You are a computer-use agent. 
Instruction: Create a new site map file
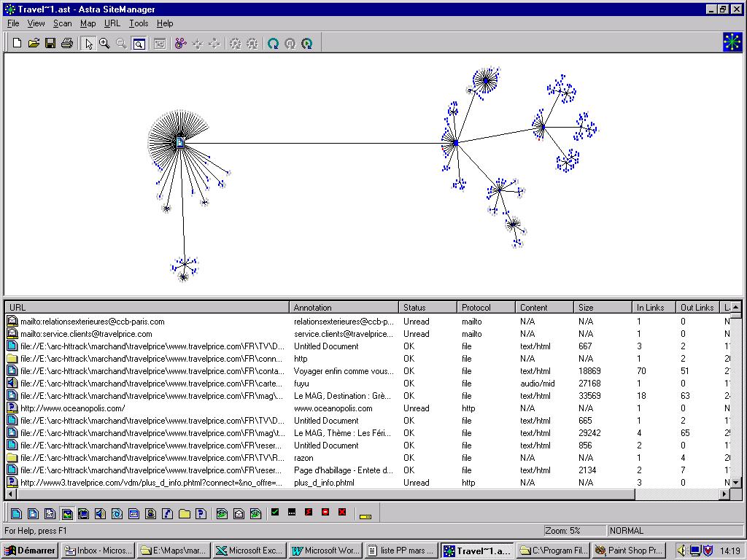pyautogui.click(x=17, y=43)
